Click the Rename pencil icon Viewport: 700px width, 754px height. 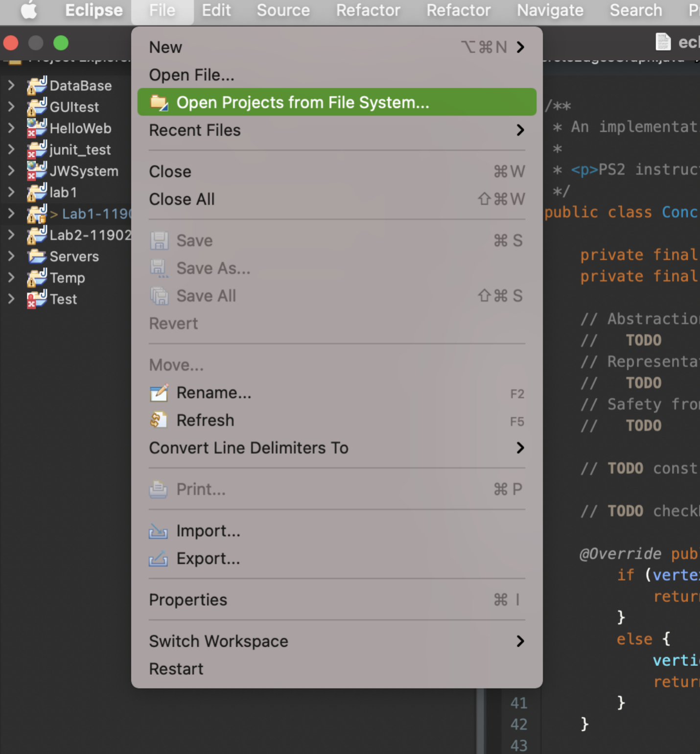159,393
